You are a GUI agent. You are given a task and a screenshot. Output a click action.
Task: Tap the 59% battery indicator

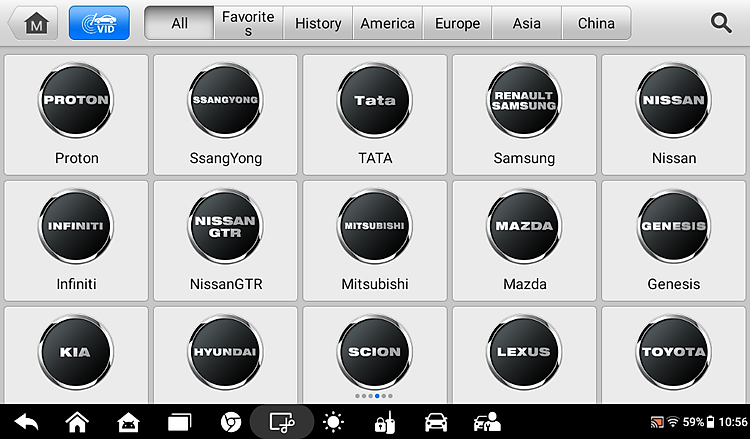699,422
